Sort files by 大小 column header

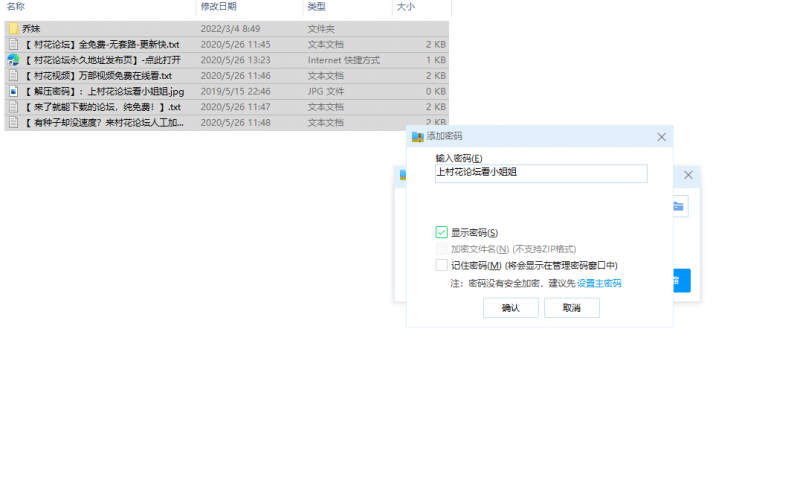tap(406, 7)
